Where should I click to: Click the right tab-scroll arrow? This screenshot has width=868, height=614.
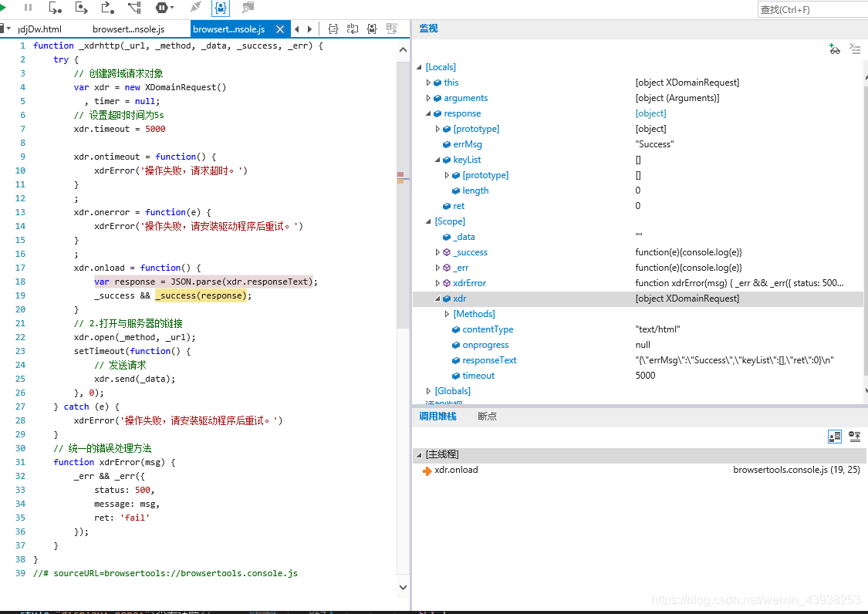pos(309,29)
